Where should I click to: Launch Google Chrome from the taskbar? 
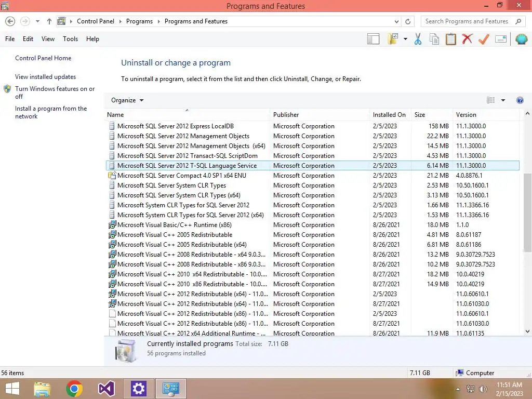click(x=74, y=389)
